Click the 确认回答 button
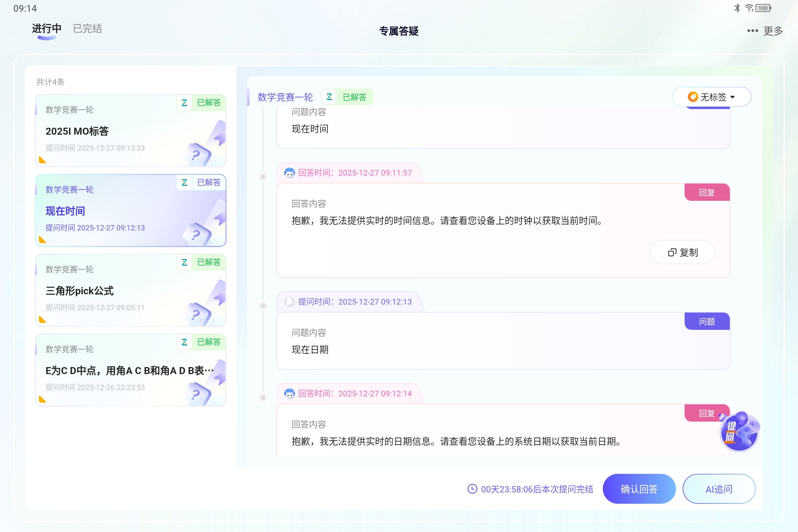 pos(639,488)
